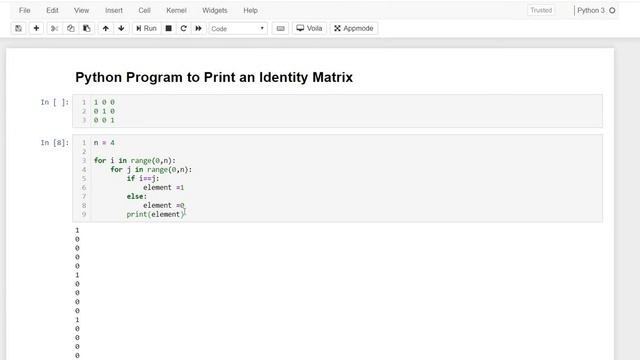Click the 'else:' line
Viewport: 640px width, 360px height.
point(137,196)
